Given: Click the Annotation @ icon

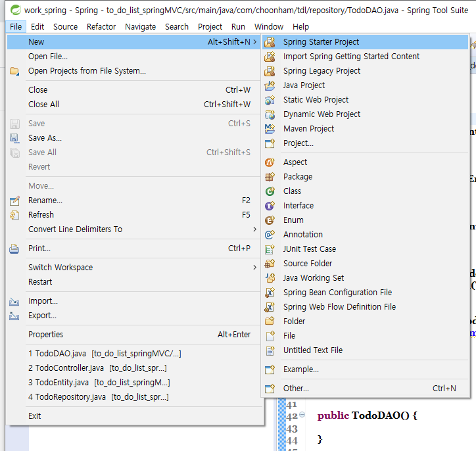Looking at the screenshot, I should pos(270,235).
